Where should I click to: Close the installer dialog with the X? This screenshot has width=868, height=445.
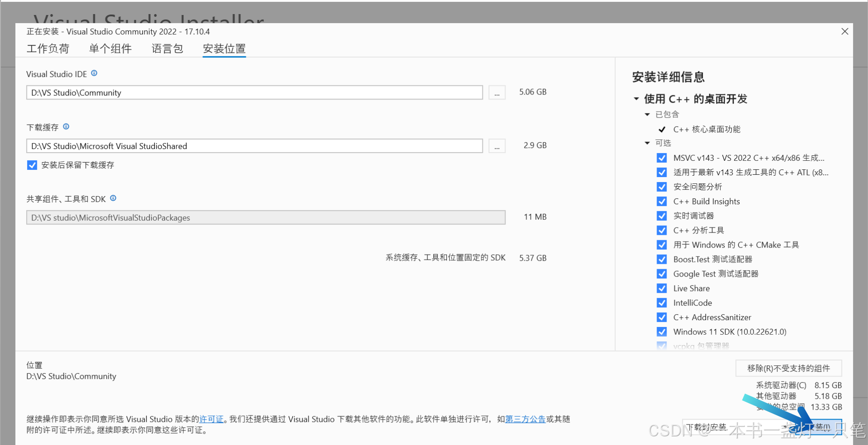click(x=844, y=31)
